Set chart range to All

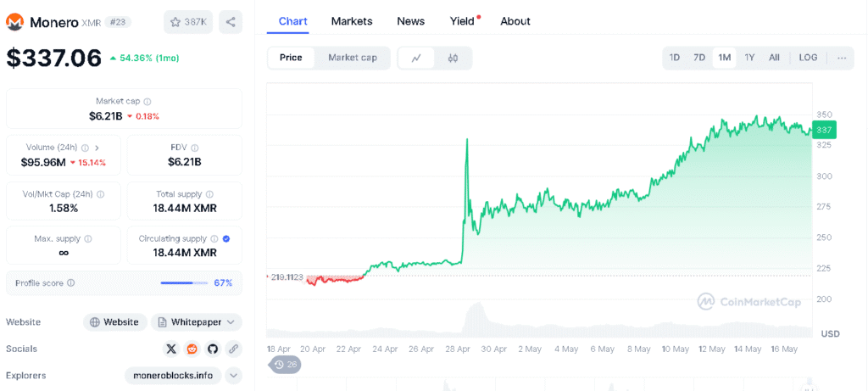774,58
